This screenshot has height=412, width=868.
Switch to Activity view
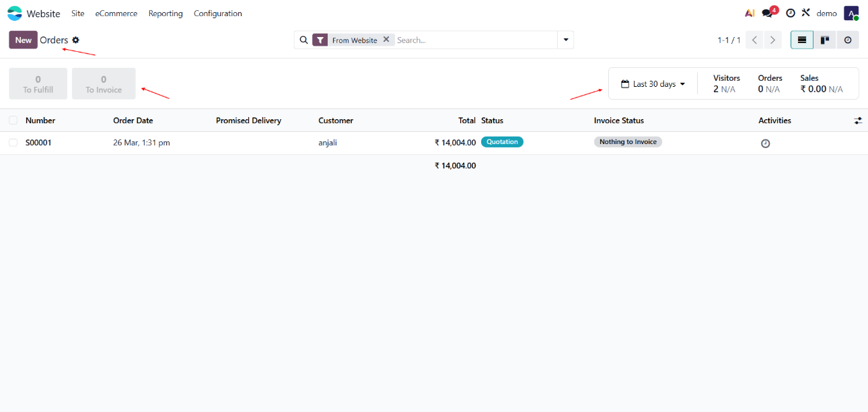click(847, 40)
